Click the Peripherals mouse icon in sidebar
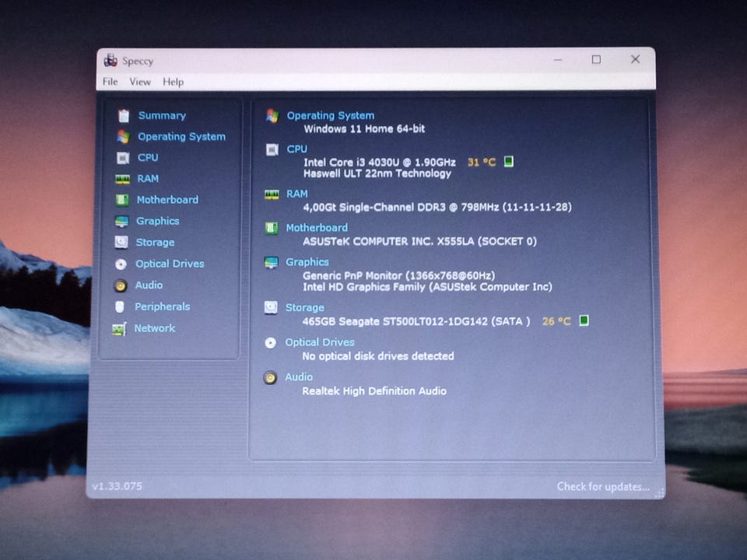Viewport: 747px width, 560px height. [x=120, y=306]
